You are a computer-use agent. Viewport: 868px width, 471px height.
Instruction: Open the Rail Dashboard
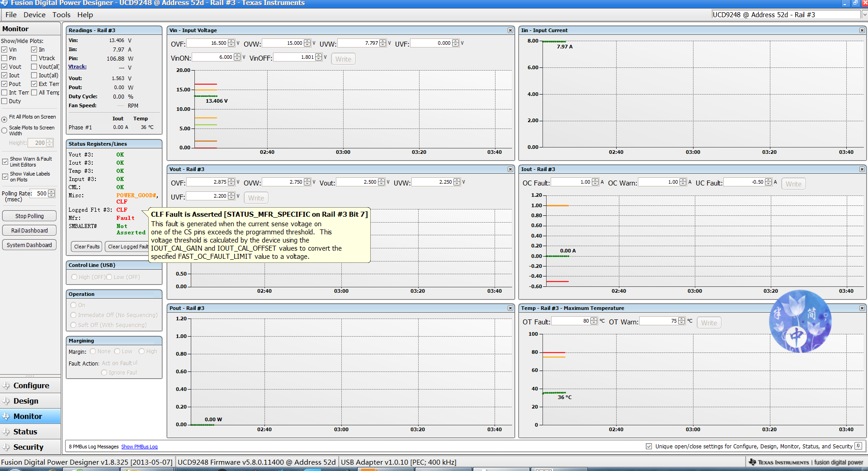pos(29,231)
